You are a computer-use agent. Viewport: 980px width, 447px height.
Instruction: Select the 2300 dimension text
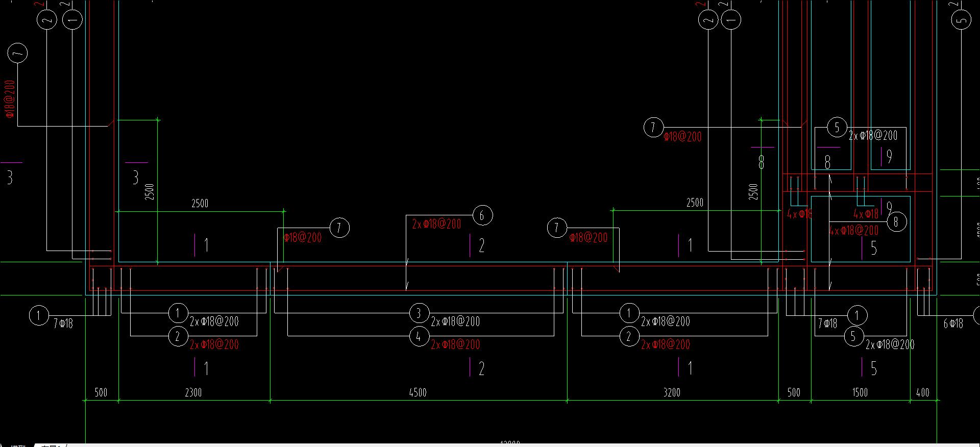point(193,392)
